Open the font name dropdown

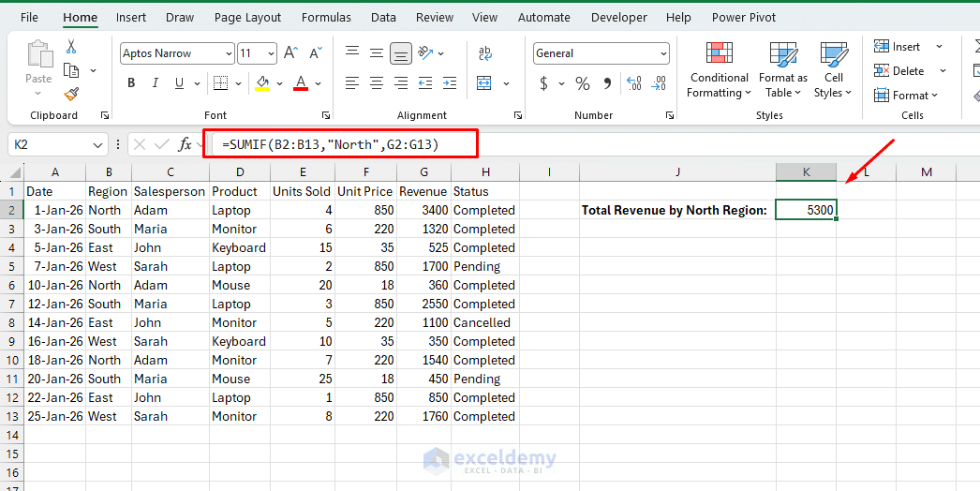pos(228,53)
